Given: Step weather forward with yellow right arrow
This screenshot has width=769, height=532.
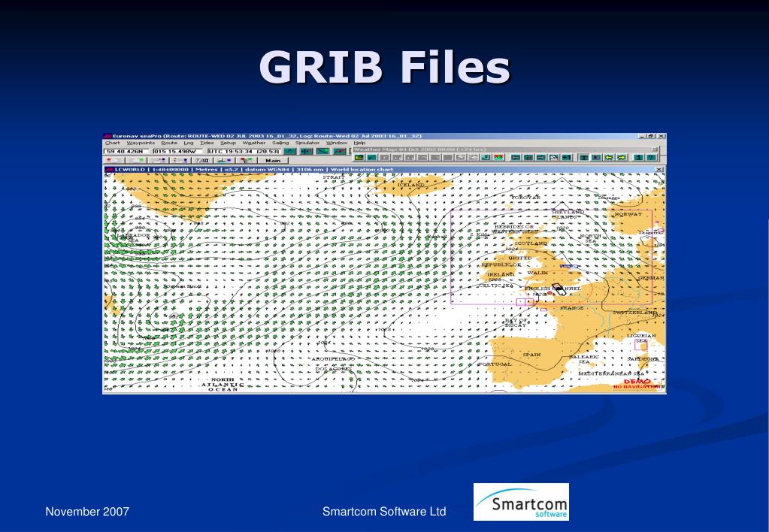Looking at the screenshot, I should tap(622, 157).
